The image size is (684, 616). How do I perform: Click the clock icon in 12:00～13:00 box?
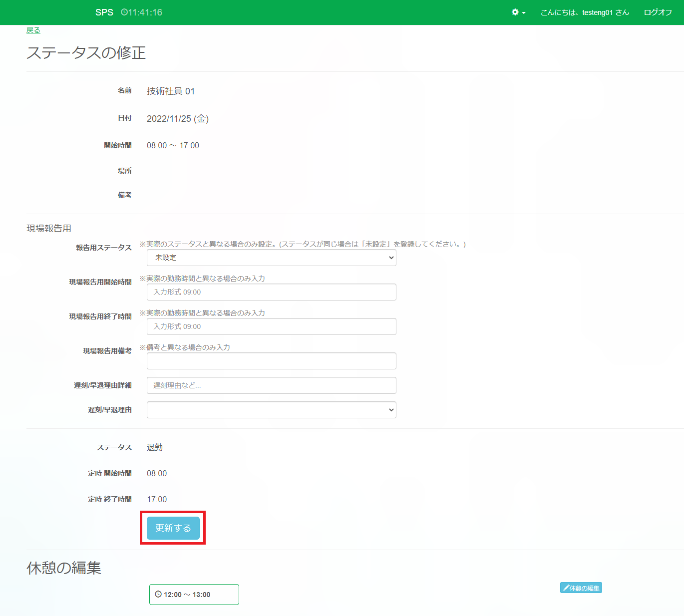click(x=158, y=595)
